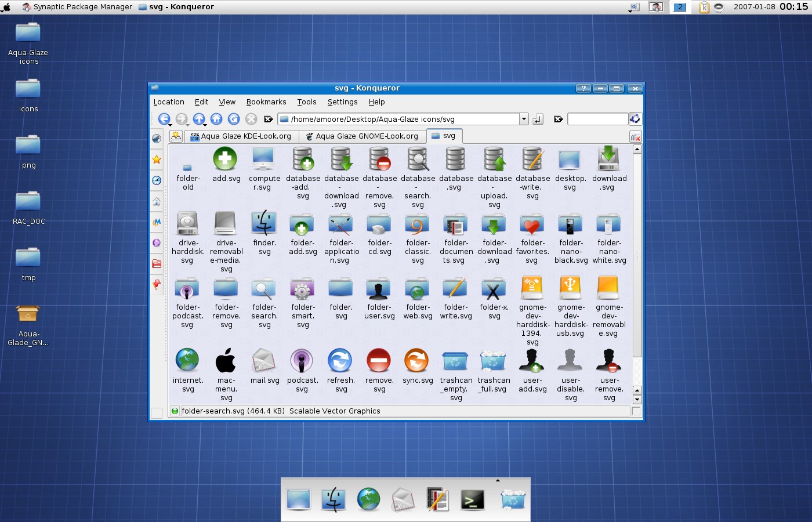Screen dimensions: 812x522
Task: Click the scrollbar down arrow
Action: (637, 400)
